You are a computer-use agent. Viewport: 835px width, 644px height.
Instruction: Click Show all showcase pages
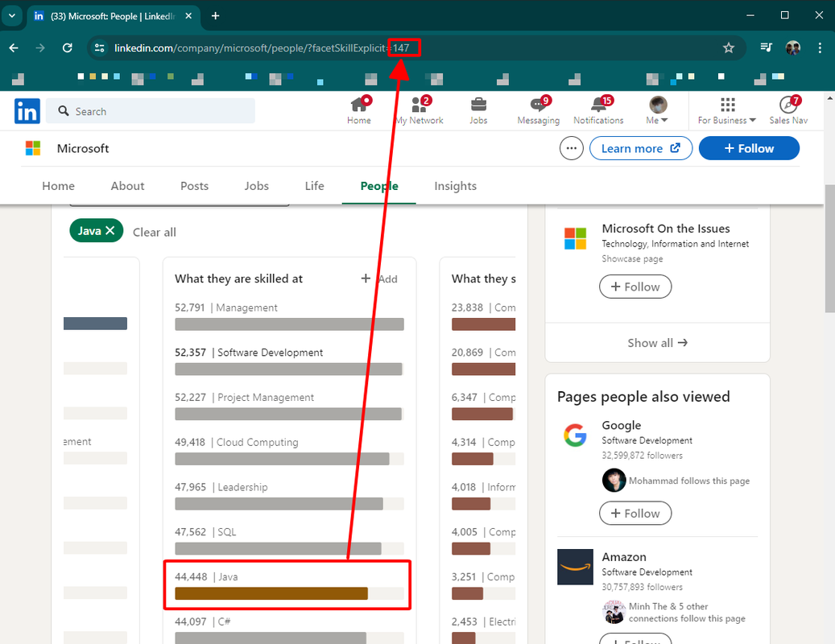[658, 343]
